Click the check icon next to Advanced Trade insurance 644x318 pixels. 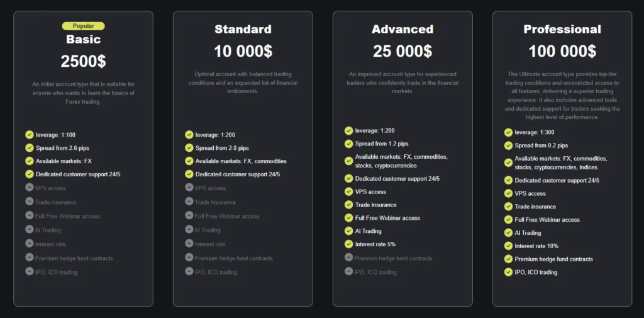pyautogui.click(x=349, y=205)
